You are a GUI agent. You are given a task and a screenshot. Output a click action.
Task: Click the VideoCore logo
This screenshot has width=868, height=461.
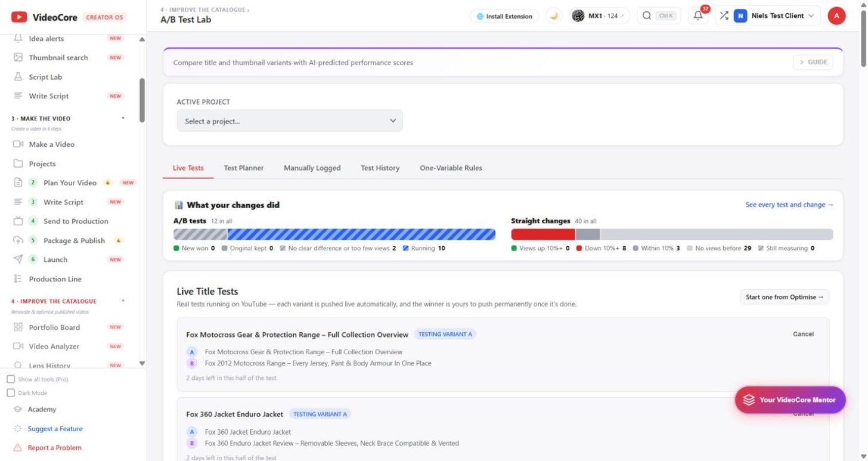44,17
